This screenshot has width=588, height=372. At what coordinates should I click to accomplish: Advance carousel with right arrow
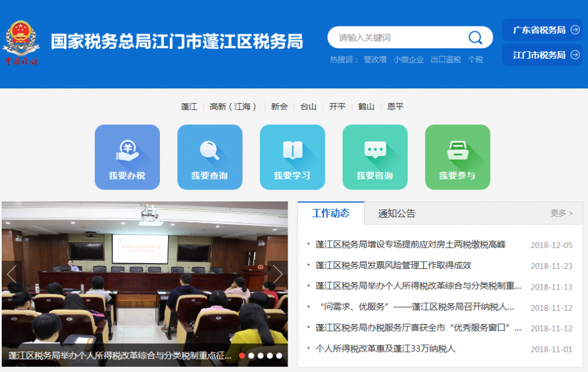pos(278,274)
